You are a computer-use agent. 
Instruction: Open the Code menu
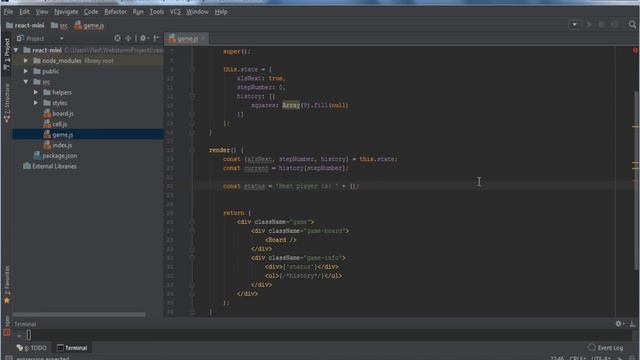(x=91, y=12)
